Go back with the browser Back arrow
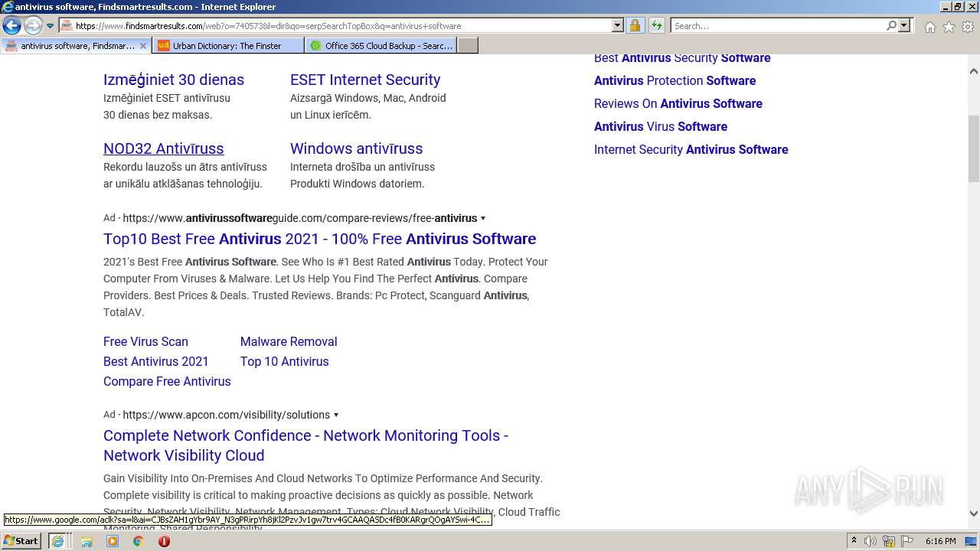 (11, 26)
